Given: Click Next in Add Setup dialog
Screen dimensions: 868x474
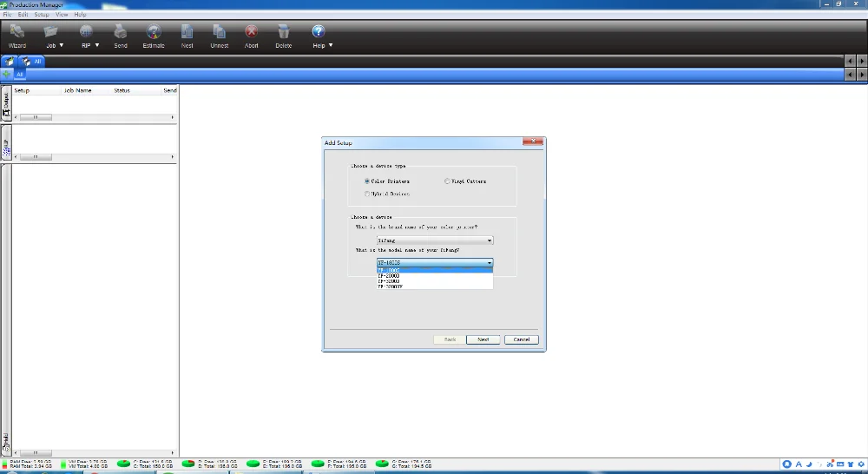Looking at the screenshot, I should point(483,339).
